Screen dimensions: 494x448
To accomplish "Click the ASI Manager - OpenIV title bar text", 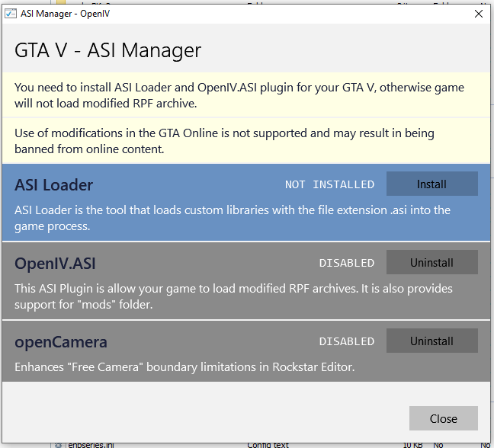I will 64,14.
